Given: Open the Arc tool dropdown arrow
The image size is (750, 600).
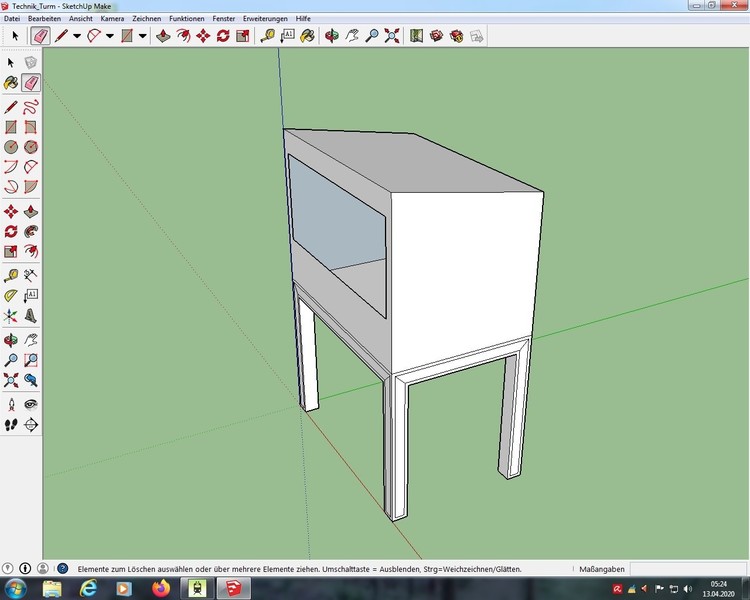Looking at the screenshot, I should click(x=110, y=36).
